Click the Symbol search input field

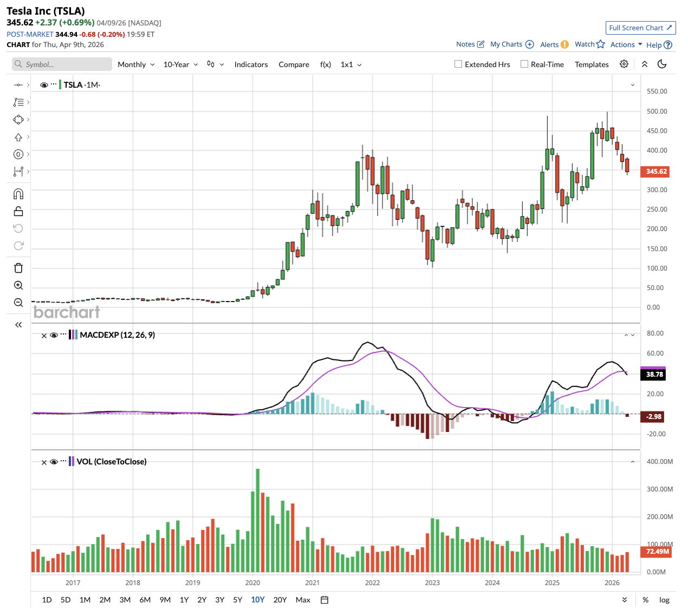(62, 64)
